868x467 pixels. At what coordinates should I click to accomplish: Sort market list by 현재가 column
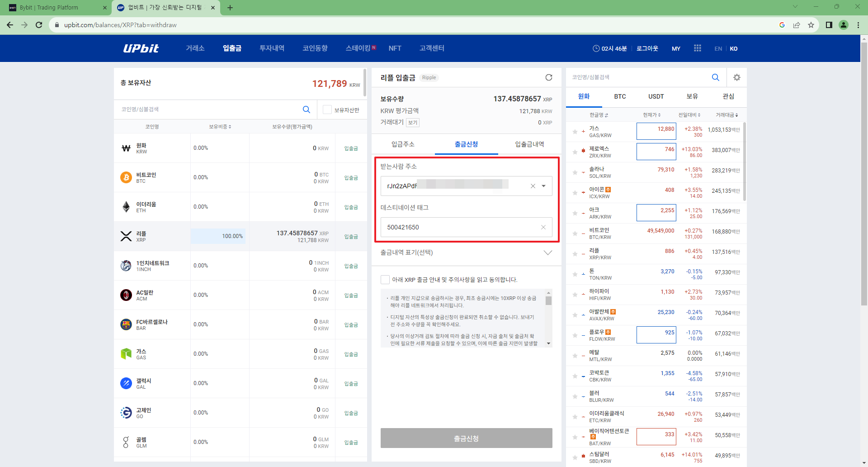point(651,115)
